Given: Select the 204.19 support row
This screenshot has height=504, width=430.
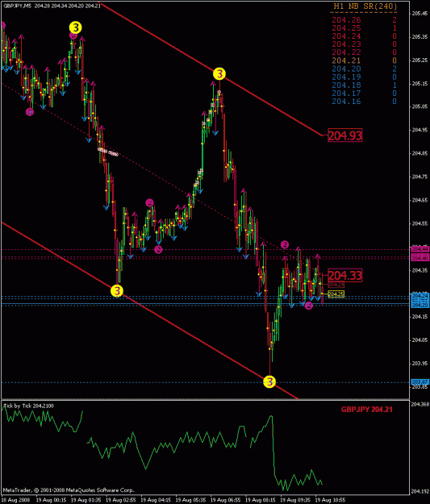Looking at the screenshot, I should click(364, 77).
